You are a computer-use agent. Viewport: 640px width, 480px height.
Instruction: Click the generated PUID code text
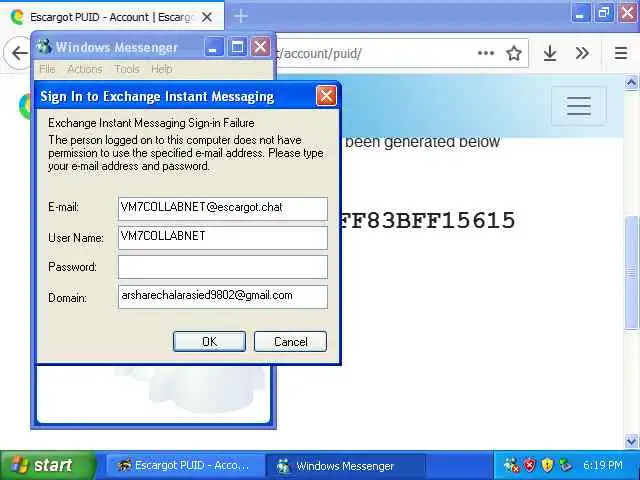(428, 220)
